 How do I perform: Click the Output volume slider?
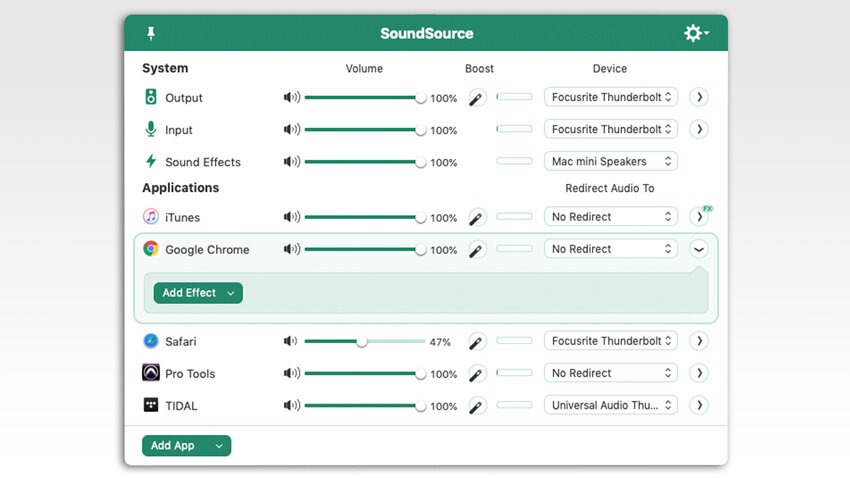(365, 98)
